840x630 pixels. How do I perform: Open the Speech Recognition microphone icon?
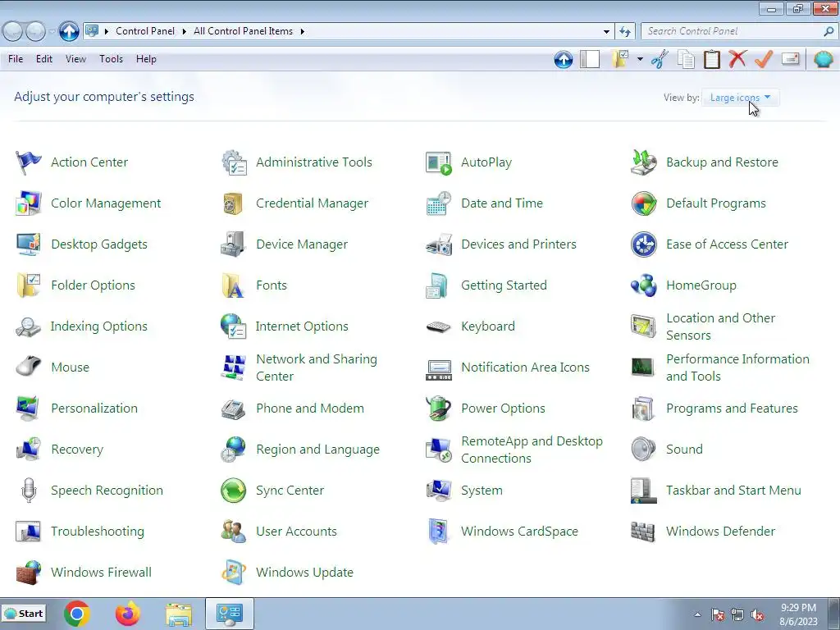(29, 491)
